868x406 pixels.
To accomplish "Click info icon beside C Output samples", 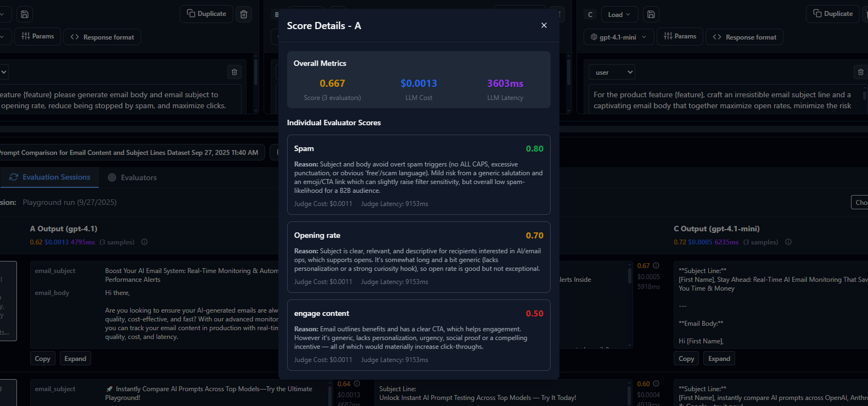I will pyautogui.click(x=788, y=242).
